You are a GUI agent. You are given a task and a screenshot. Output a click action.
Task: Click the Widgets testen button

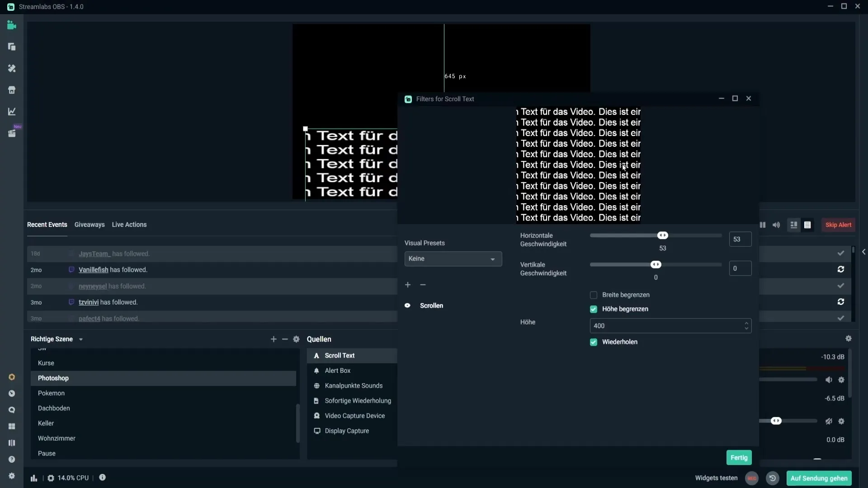[716, 478]
